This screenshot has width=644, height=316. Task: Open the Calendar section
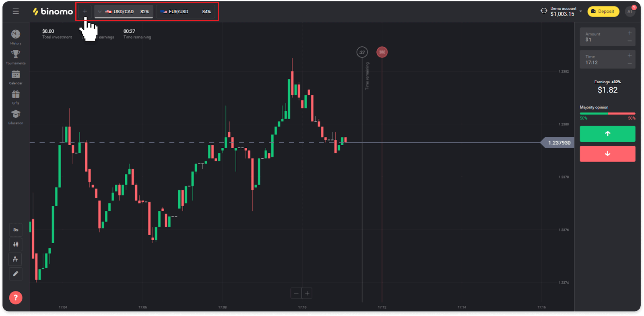pyautogui.click(x=15, y=76)
